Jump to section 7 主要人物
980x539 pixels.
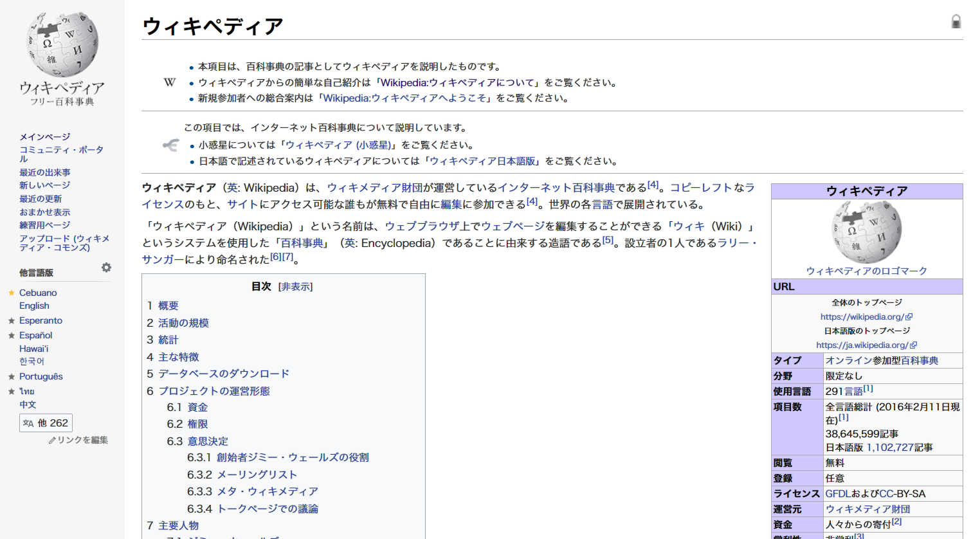179,525
